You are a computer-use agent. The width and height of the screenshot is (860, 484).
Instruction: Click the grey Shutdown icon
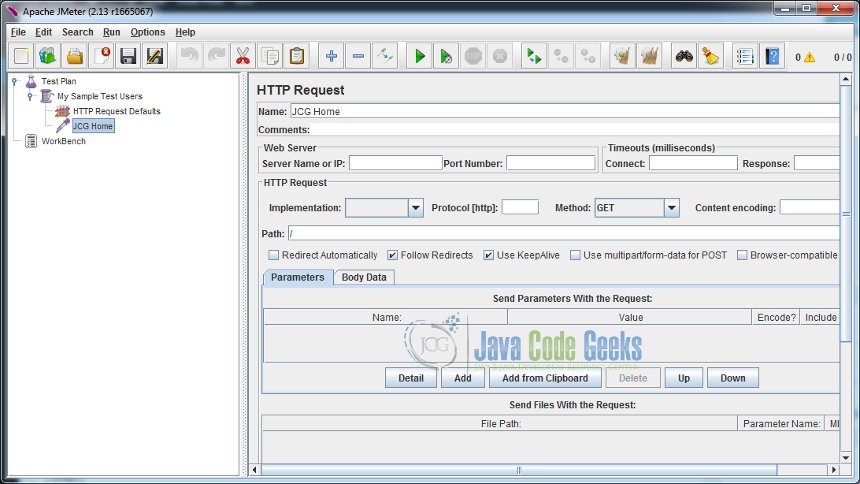[500, 56]
